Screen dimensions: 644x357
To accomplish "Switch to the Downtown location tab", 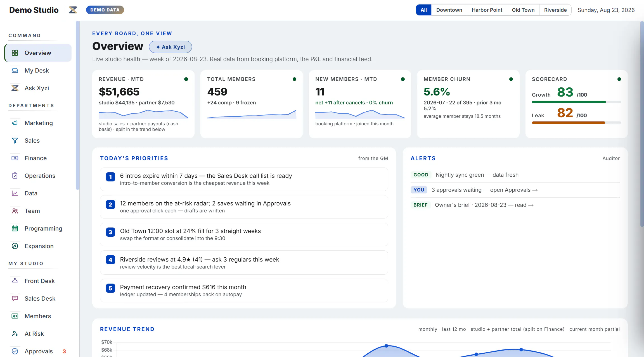I will point(449,10).
